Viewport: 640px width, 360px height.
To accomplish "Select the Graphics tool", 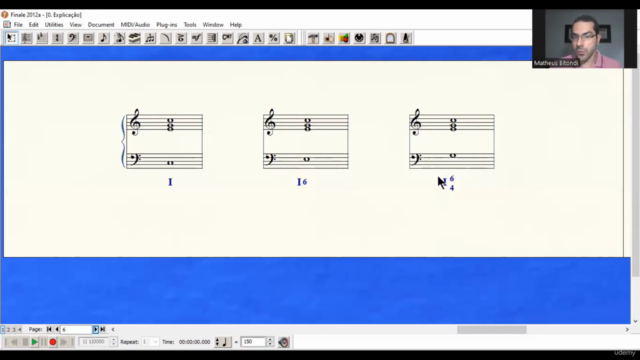I will pos(344,38).
